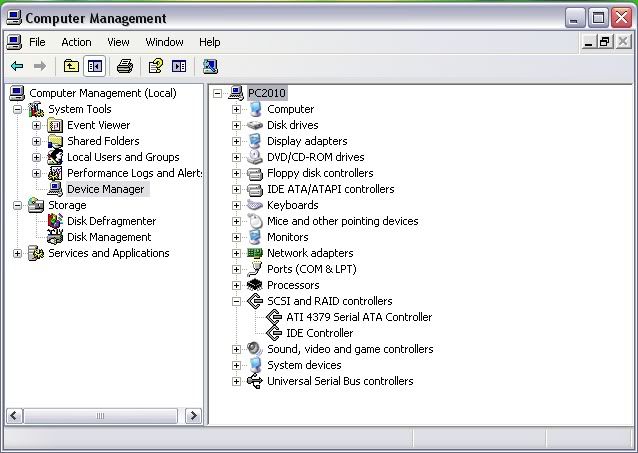Minimize the inner console window

point(589,42)
